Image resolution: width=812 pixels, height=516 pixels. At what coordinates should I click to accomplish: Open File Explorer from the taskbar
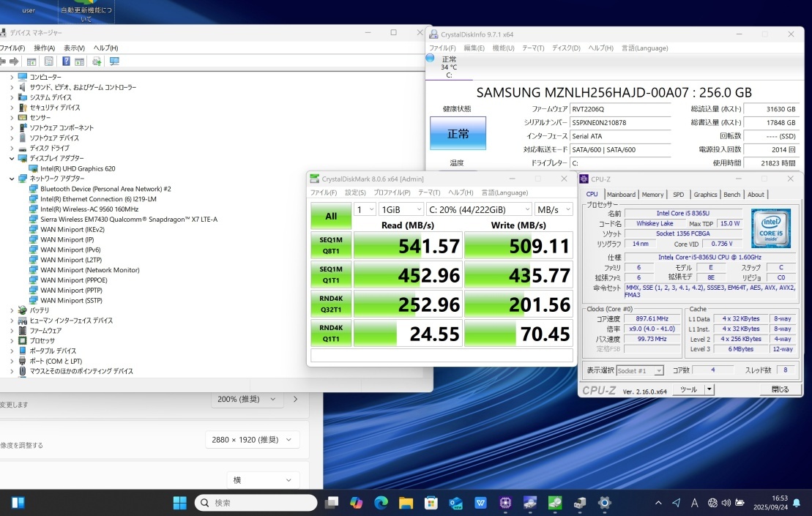click(x=406, y=503)
